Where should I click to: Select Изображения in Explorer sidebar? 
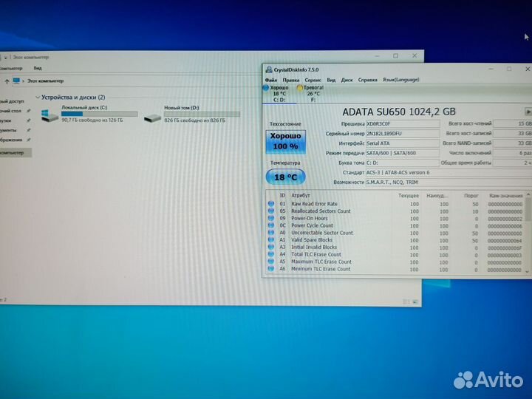point(11,140)
